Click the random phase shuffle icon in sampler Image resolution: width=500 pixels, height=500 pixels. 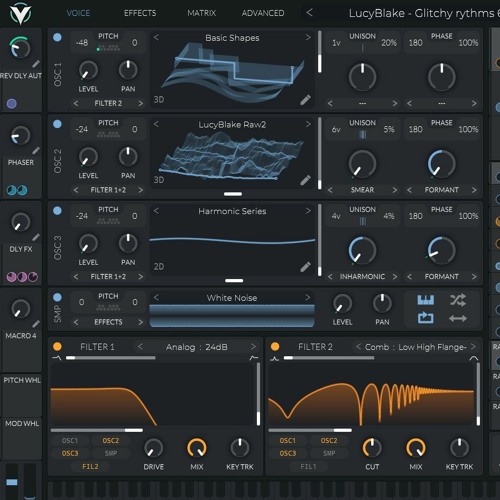coord(458,300)
